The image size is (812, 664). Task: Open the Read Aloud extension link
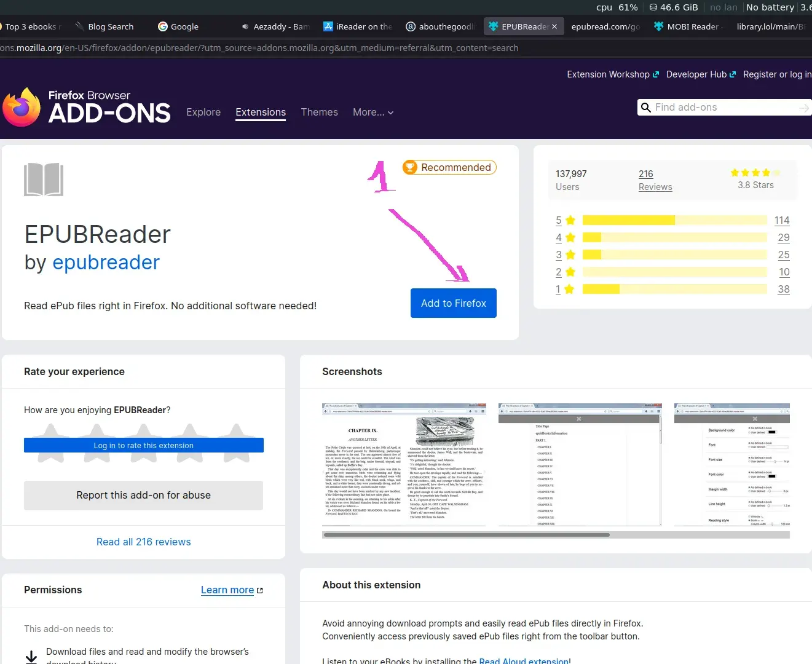524,660
